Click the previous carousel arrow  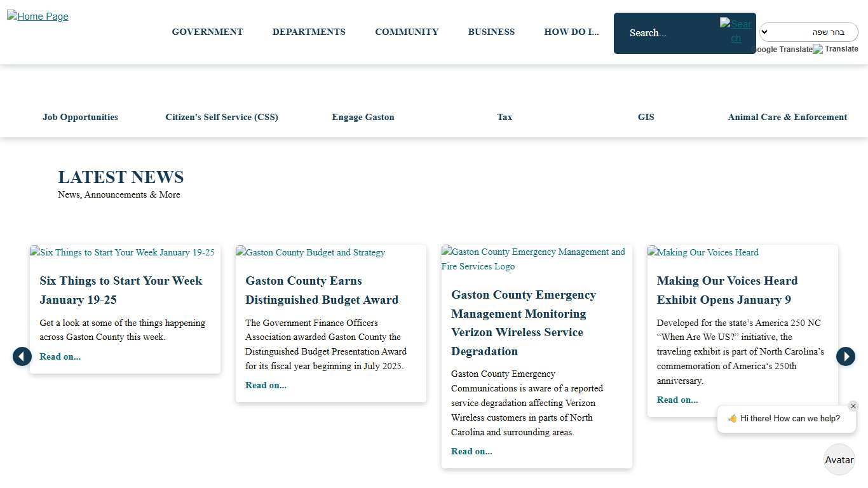point(22,356)
